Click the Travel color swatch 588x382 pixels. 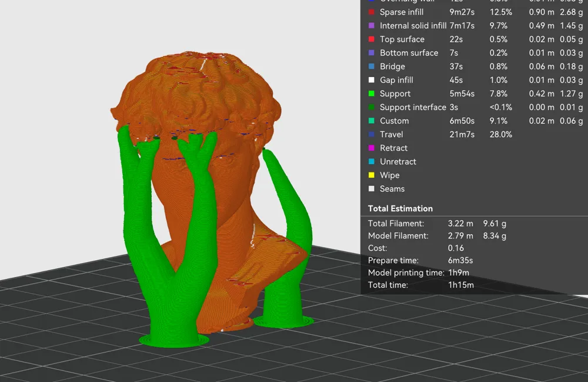click(x=371, y=134)
